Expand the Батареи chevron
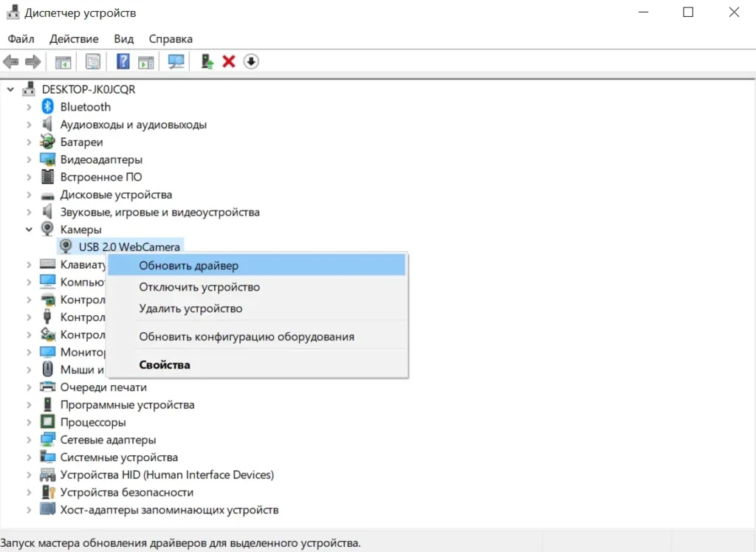Viewport: 756px width, 552px height. pos(29,142)
